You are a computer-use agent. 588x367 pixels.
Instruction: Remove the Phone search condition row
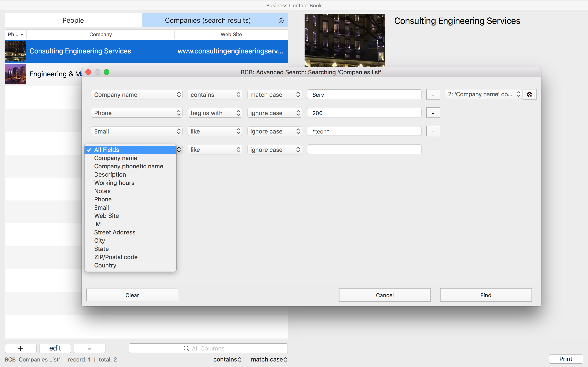(x=433, y=113)
